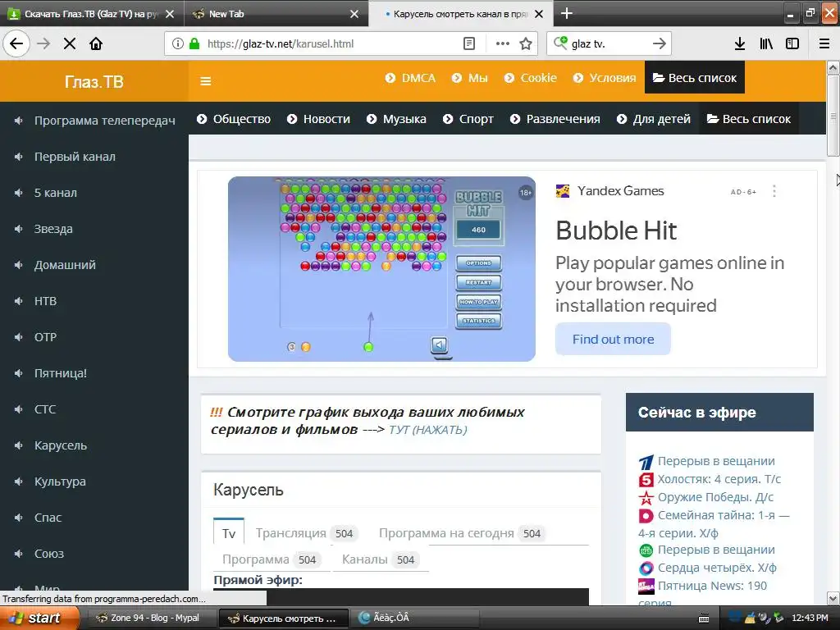
Task: Open the Спорт category
Action: tap(468, 119)
